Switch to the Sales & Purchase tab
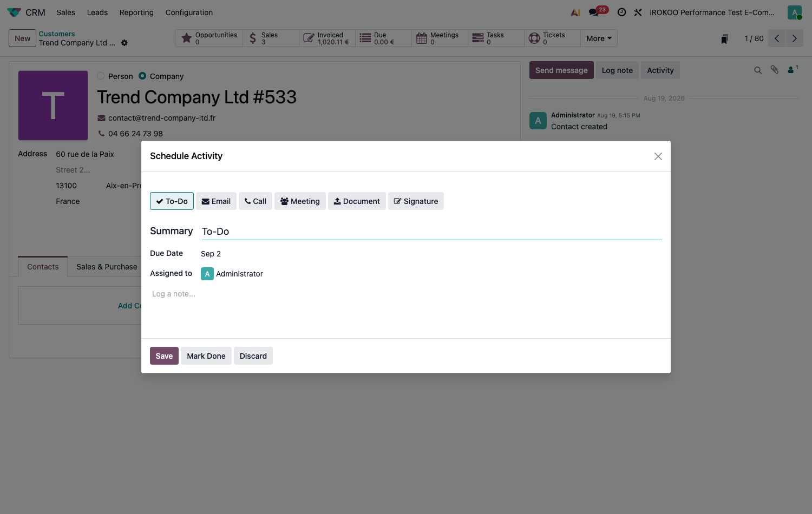Image resolution: width=812 pixels, height=514 pixels. pos(107,267)
